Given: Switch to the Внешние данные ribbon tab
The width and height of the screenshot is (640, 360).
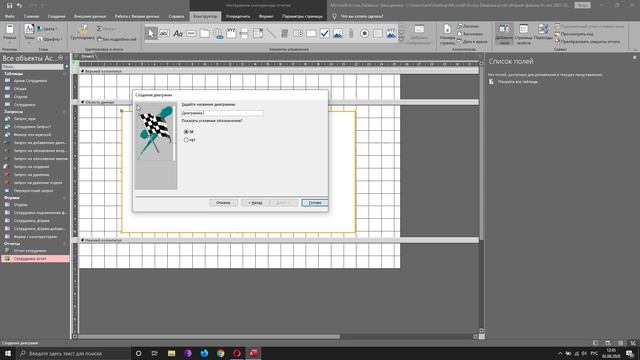Looking at the screenshot, I should click(x=90, y=16).
